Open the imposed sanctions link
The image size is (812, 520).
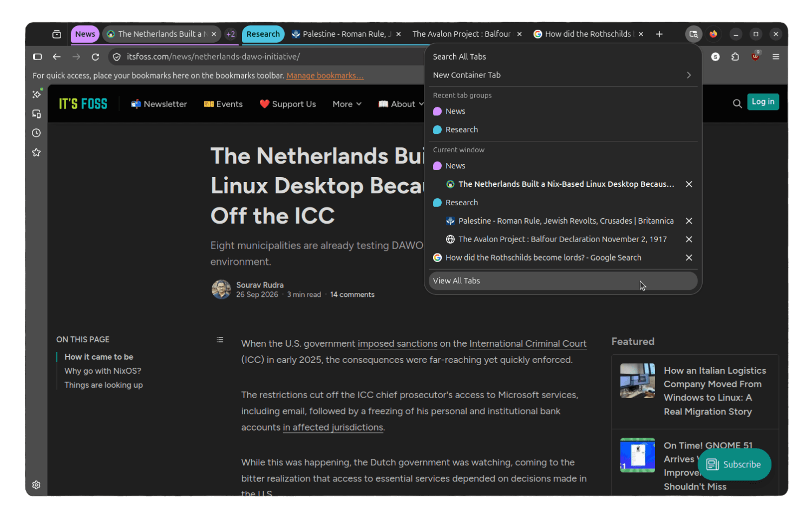tap(397, 344)
